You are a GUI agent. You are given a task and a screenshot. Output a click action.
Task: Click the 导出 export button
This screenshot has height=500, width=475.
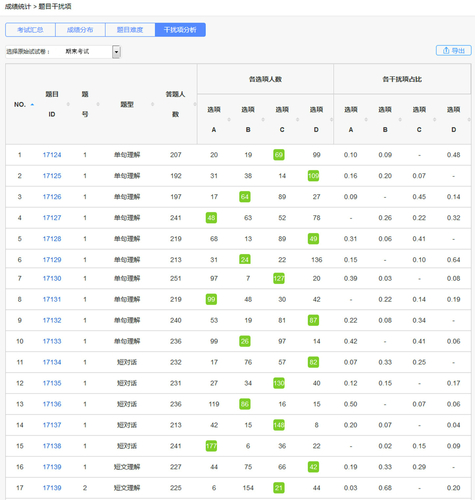point(454,50)
